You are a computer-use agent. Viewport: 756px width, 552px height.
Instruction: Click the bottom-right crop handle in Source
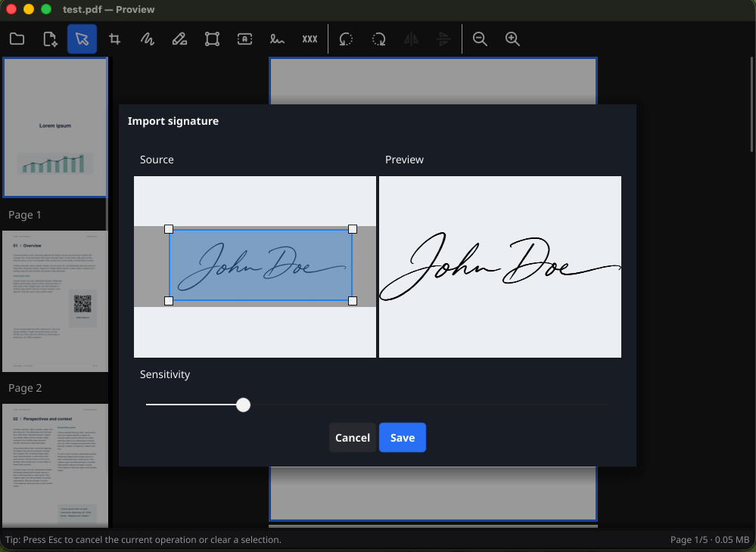click(353, 301)
